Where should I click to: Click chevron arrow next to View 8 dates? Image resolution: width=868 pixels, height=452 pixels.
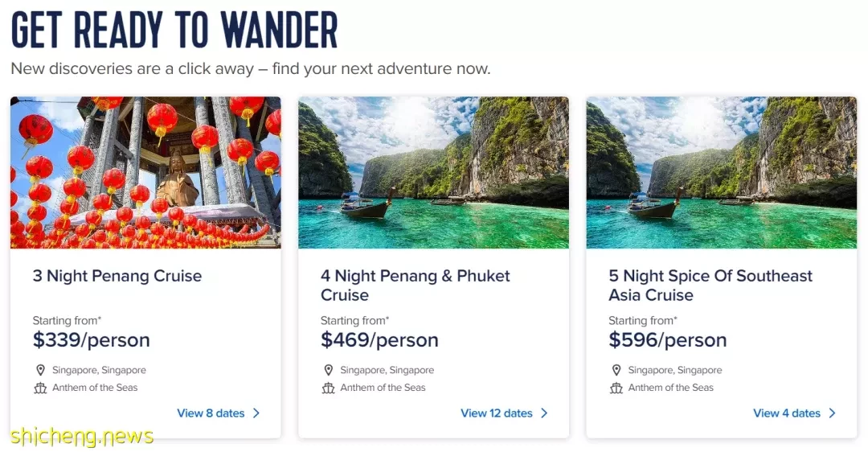(256, 413)
